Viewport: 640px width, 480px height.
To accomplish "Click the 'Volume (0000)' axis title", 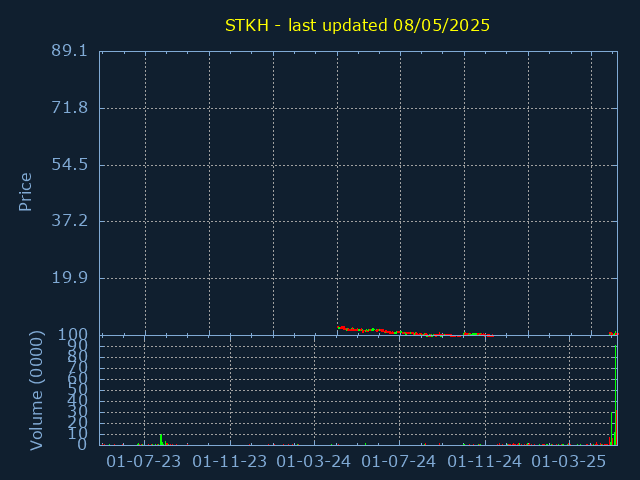I will coord(36,391).
